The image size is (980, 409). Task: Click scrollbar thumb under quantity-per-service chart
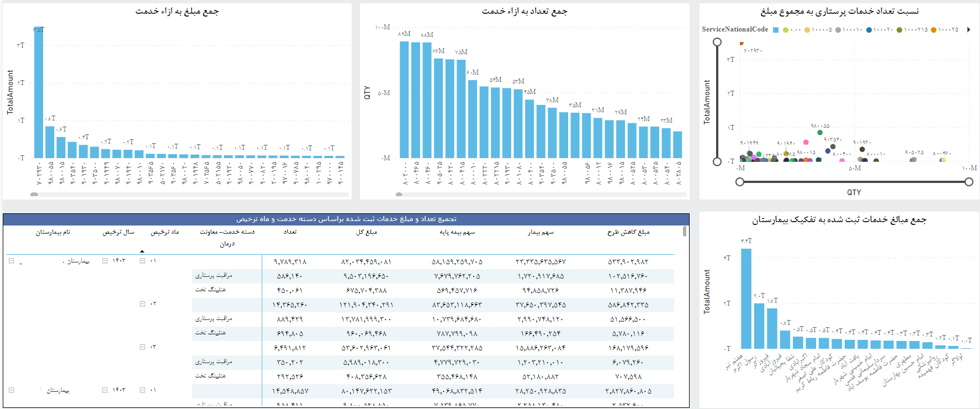click(x=399, y=195)
